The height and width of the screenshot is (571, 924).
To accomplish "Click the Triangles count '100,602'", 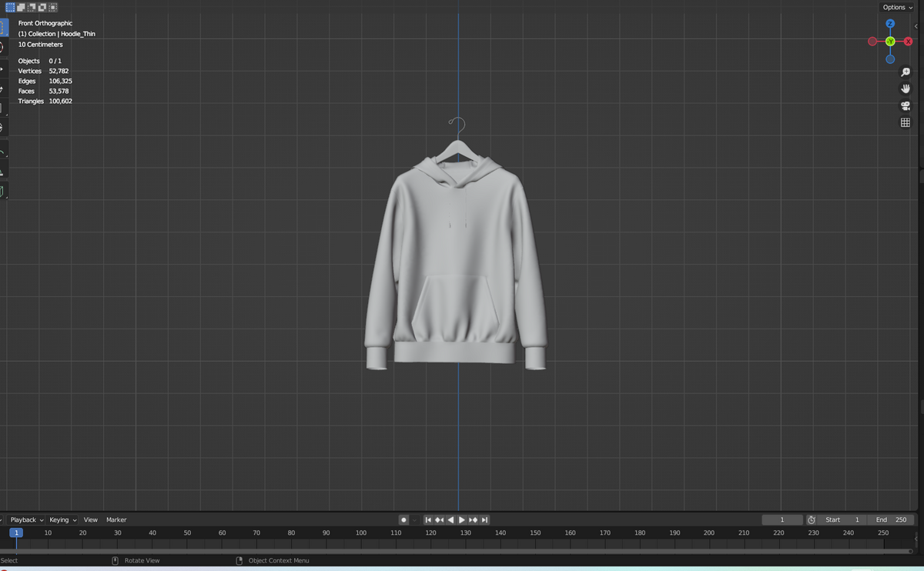I will [61, 101].
